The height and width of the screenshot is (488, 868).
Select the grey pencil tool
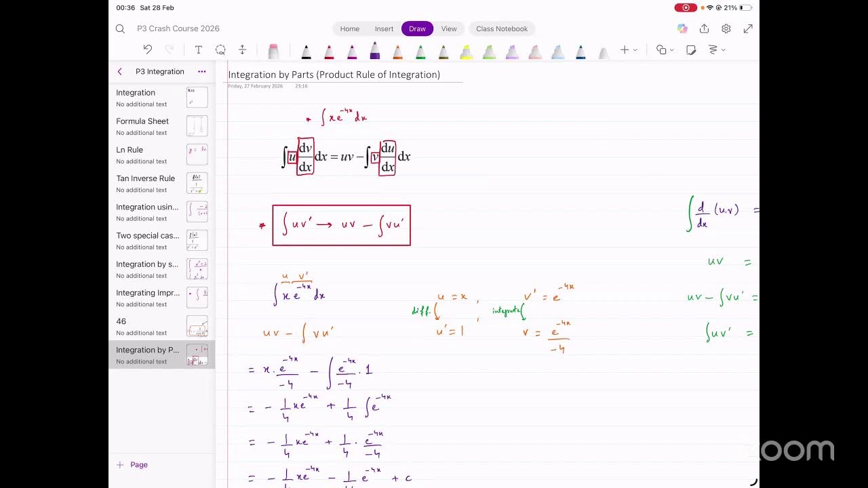[603, 52]
